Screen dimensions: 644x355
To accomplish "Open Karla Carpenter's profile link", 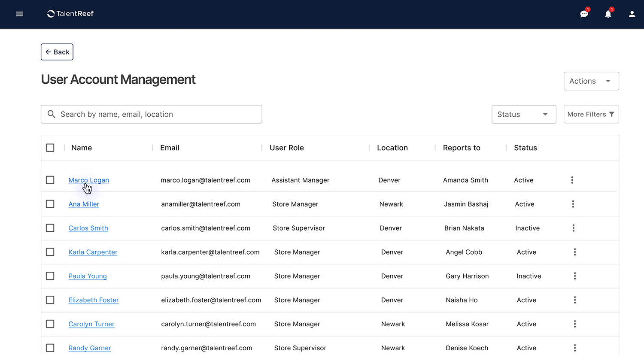I will pyautogui.click(x=93, y=252).
